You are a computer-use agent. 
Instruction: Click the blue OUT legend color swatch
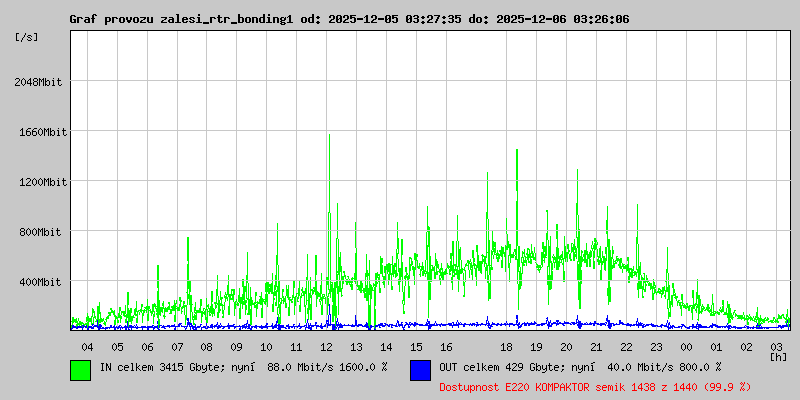(420, 370)
